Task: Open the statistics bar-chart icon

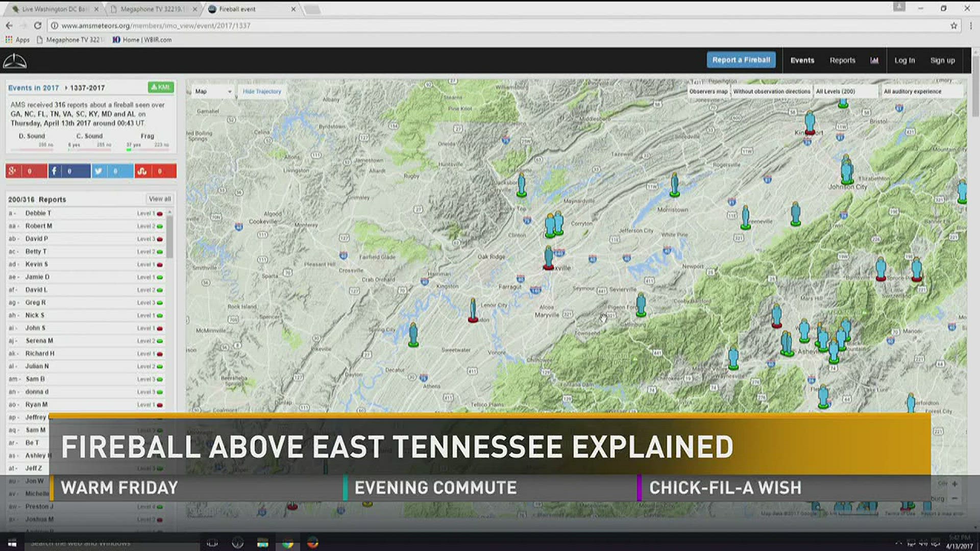Action: (874, 60)
